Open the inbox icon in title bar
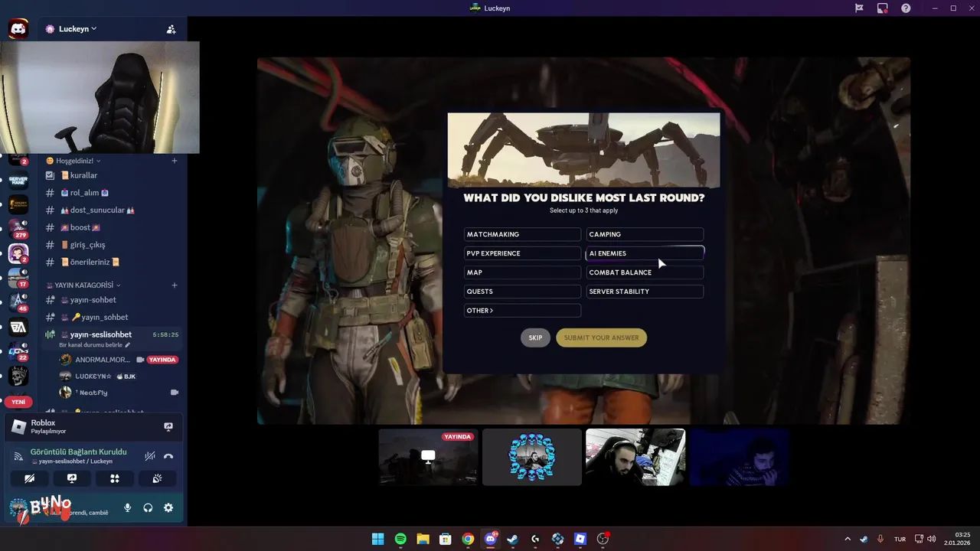980x551 pixels. tap(883, 8)
